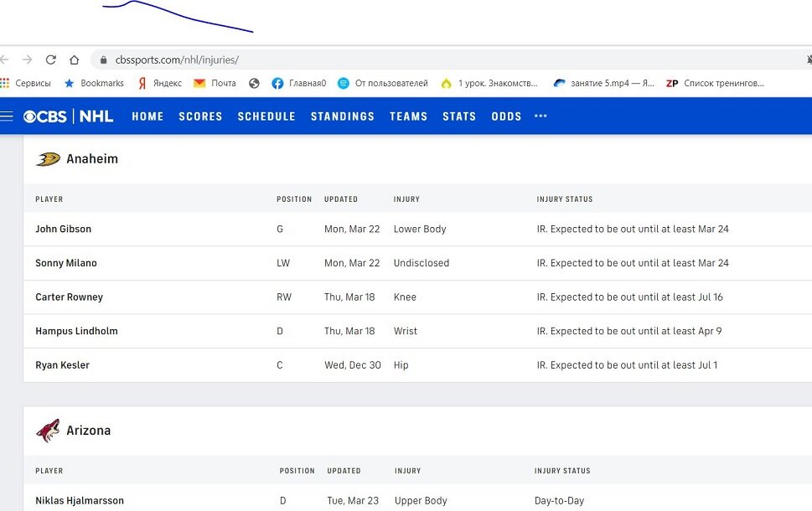Image resolution: width=812 pixels, height=511 pixels.
Task: Go to browser home page icon
Action: coord(74,60)
